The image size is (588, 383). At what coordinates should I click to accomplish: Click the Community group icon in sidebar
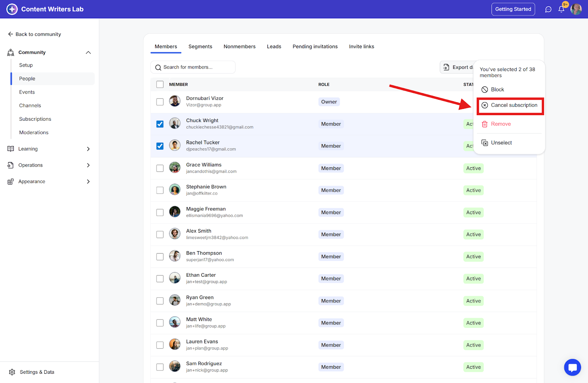(x=11, y=53)
